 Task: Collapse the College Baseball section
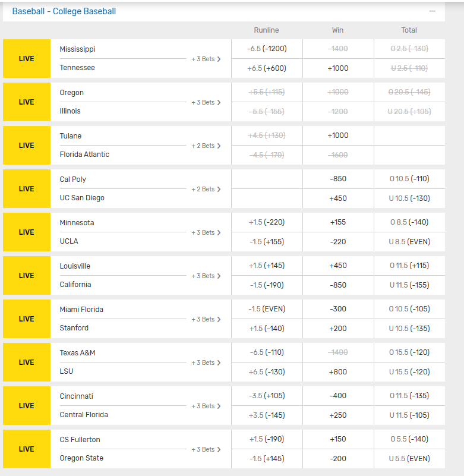point(432,11)
